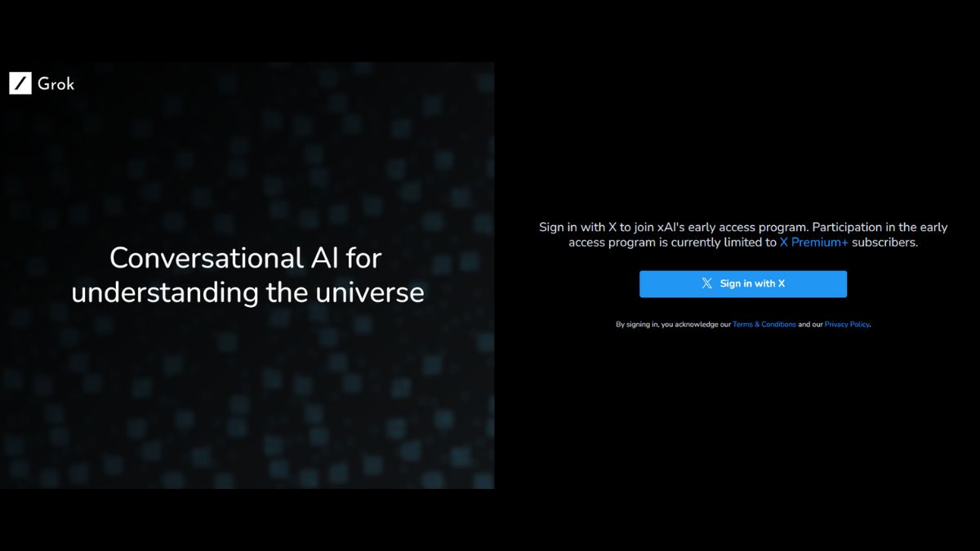Viewport: 980px width, 551px height.
Task: Click the Grok wordmark text
Action: 56,83
